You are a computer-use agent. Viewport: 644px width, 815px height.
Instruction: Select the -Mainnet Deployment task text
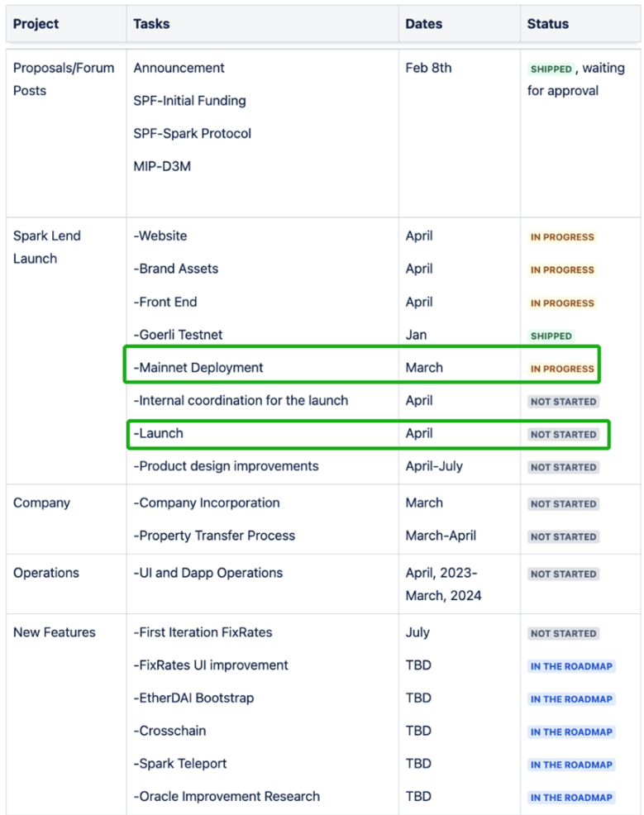198,368
